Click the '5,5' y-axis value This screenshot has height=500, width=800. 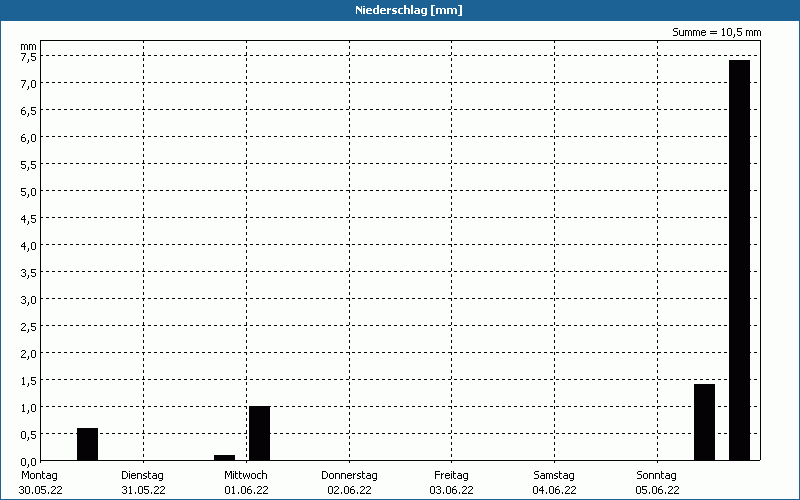point(29,165)
